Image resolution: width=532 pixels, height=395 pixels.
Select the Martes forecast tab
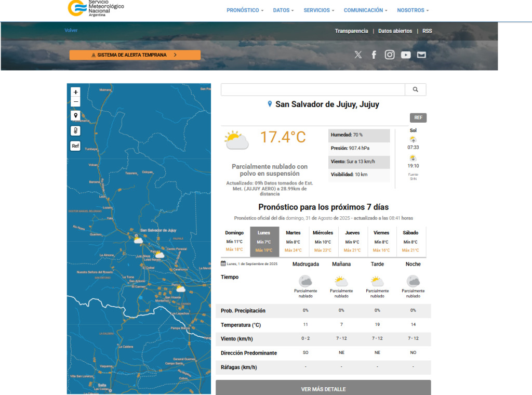click(x=293, y=241)
